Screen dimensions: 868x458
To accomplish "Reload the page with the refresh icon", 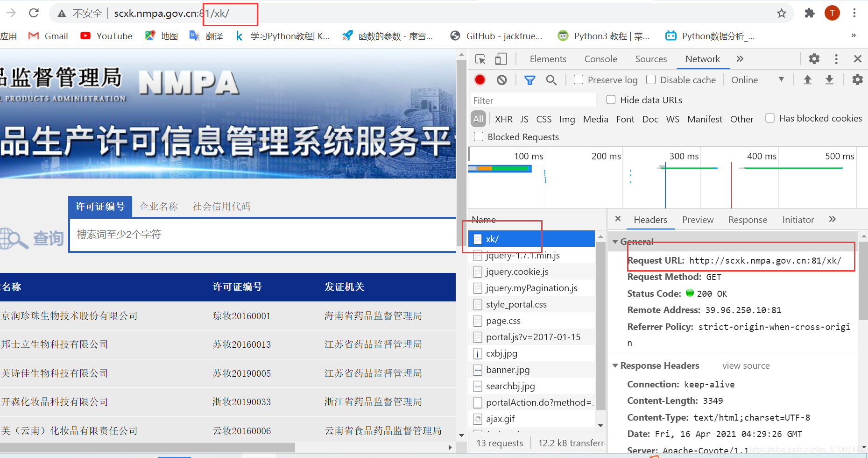I will pos(34,13).
